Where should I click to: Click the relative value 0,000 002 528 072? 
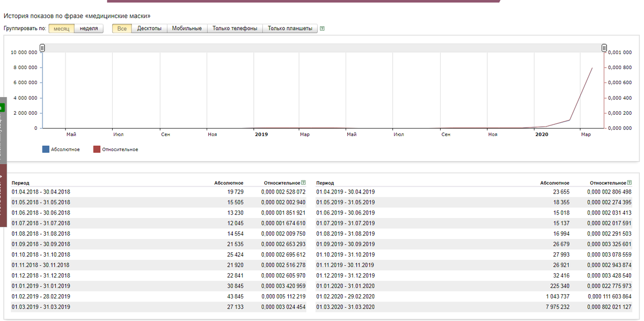(x=283, y=192)
